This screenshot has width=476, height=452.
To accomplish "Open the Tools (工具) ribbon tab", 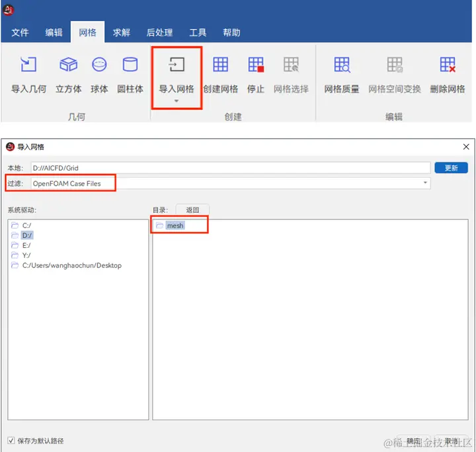I will pyautogui.click(x=198, y=32).
